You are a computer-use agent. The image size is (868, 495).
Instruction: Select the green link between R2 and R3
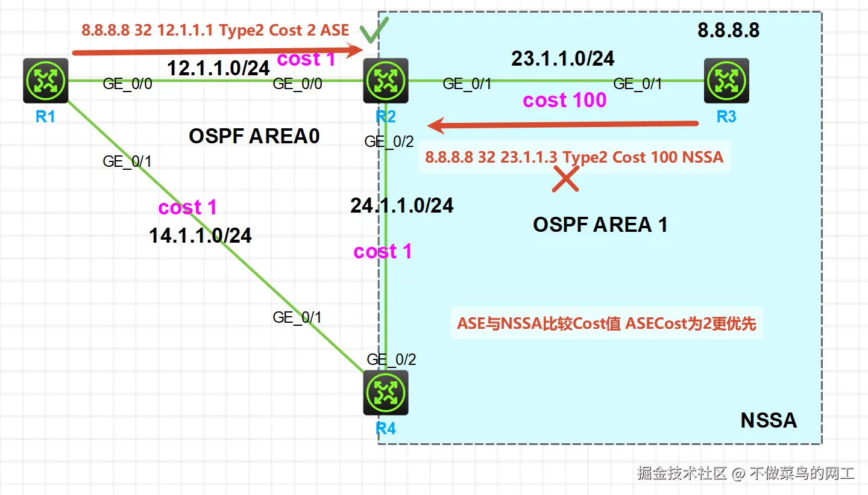556,81
